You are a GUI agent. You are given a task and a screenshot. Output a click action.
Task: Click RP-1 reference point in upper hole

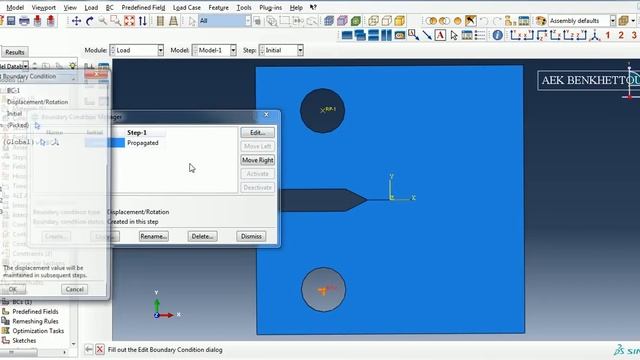[323, 111]
